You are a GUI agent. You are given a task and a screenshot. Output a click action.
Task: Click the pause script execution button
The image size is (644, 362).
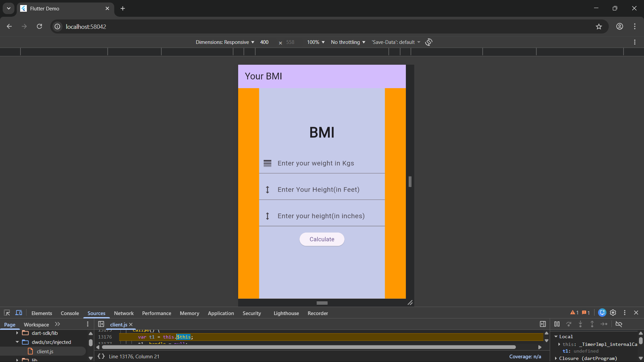(x=557, y=324)
